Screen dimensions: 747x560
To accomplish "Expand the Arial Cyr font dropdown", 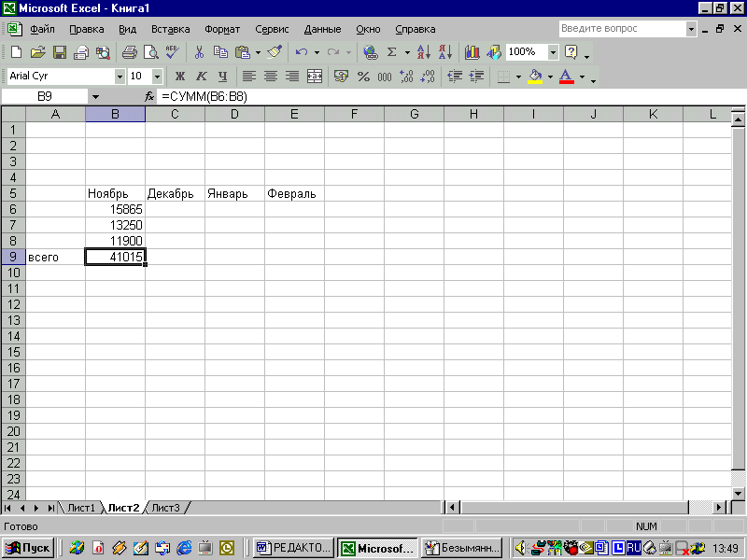I will [x=120, y=77].
